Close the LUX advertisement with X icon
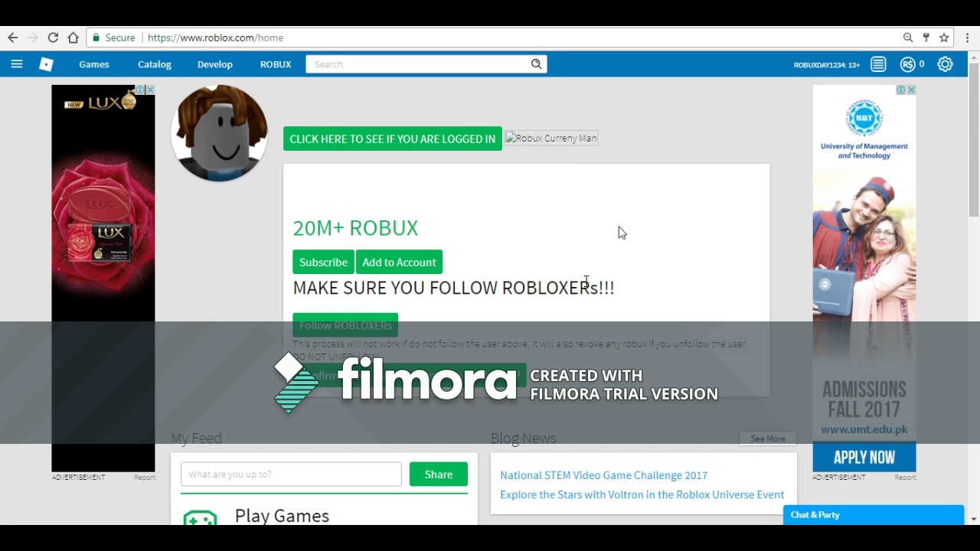Viewport: 980px width, 551px height. (150, 90)
